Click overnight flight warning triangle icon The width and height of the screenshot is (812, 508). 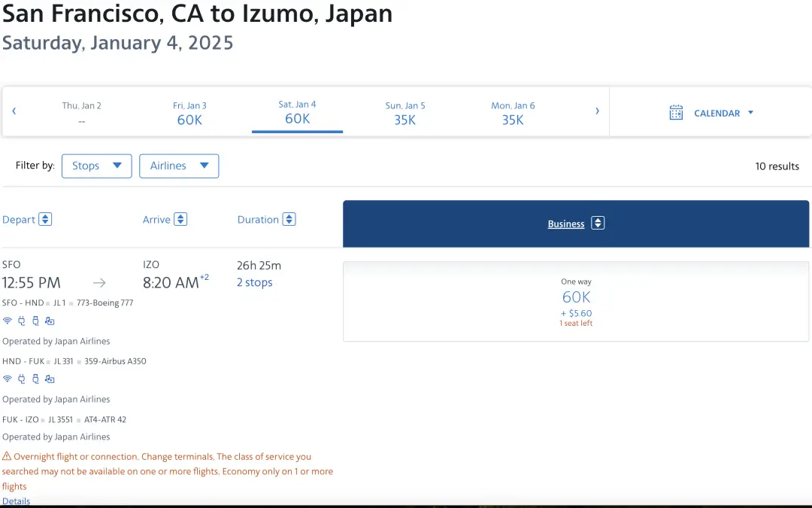click(7, 457)
